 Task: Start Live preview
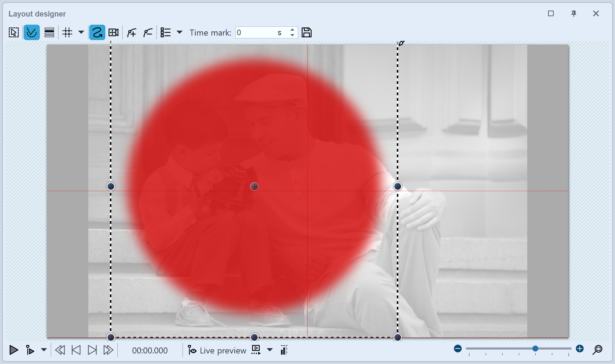click(216, 350)
